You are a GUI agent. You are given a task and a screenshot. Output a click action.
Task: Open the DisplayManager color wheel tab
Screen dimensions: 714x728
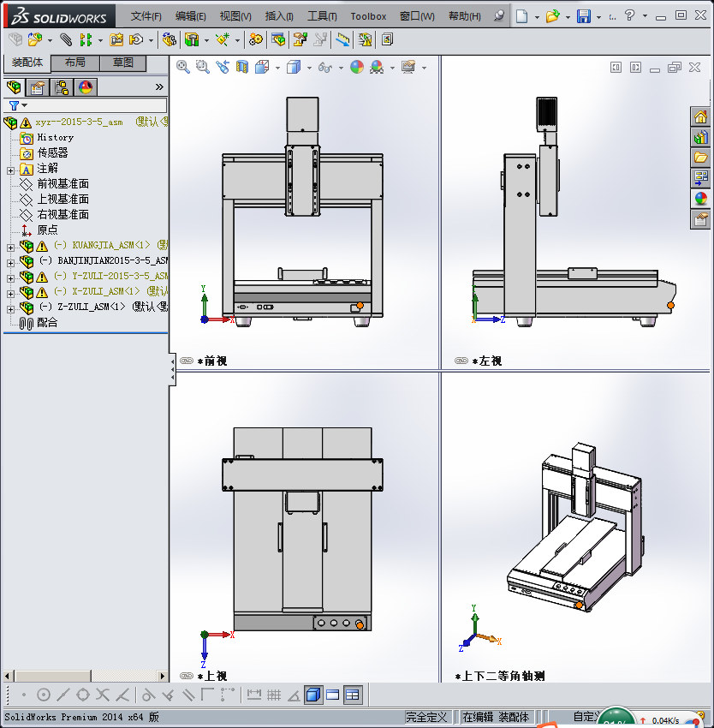(x=86, y=87)
